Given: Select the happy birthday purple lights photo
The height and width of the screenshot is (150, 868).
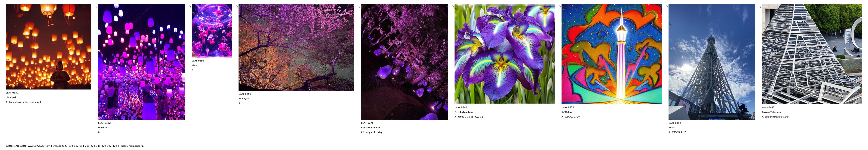Looking at the screenshot, I should [x=404, y=62].
